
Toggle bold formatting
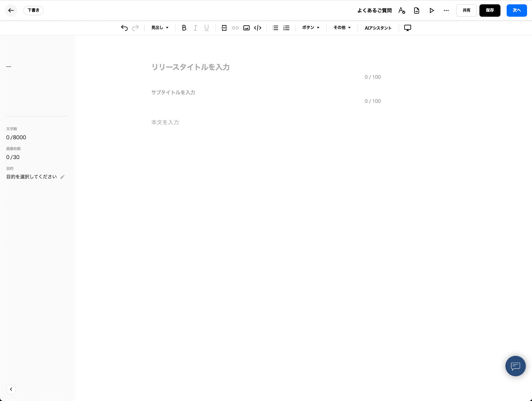184,28
